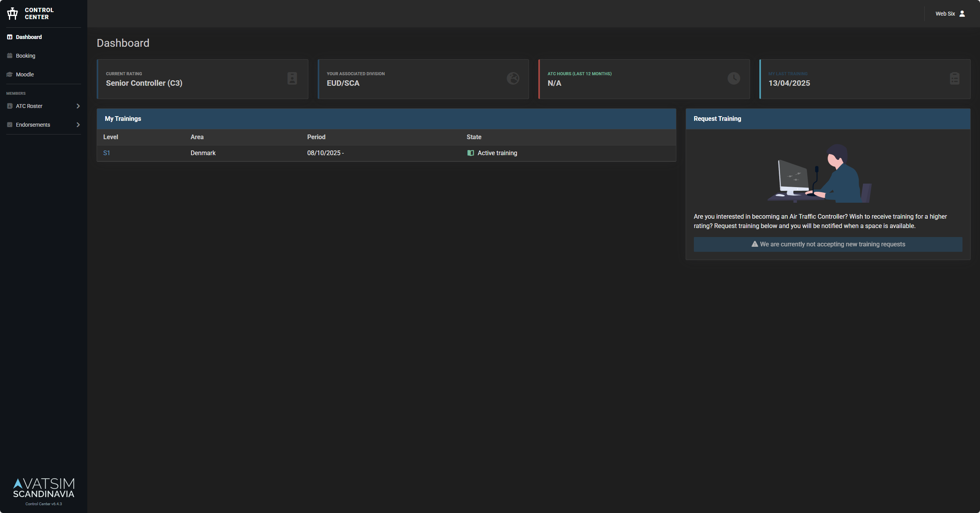
Task: Select Dashboard in the navigation menu
Action: [x=28, y=37]
